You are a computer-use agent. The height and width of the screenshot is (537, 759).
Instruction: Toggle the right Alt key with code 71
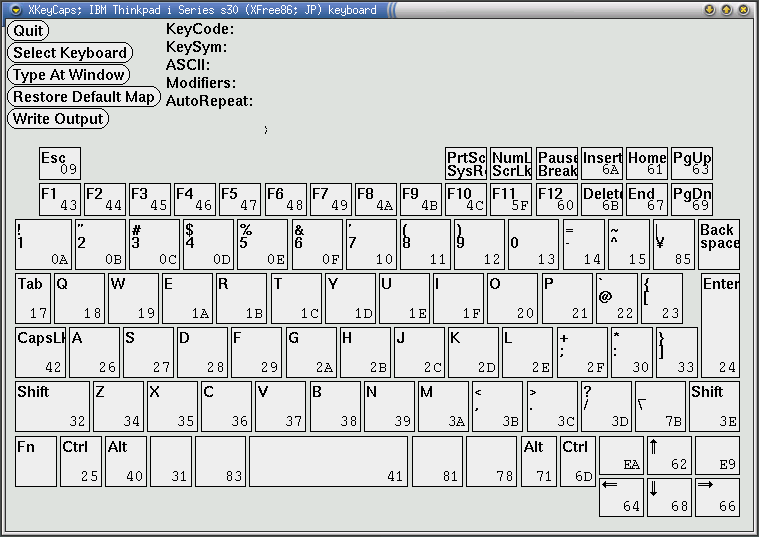[539, 461]
